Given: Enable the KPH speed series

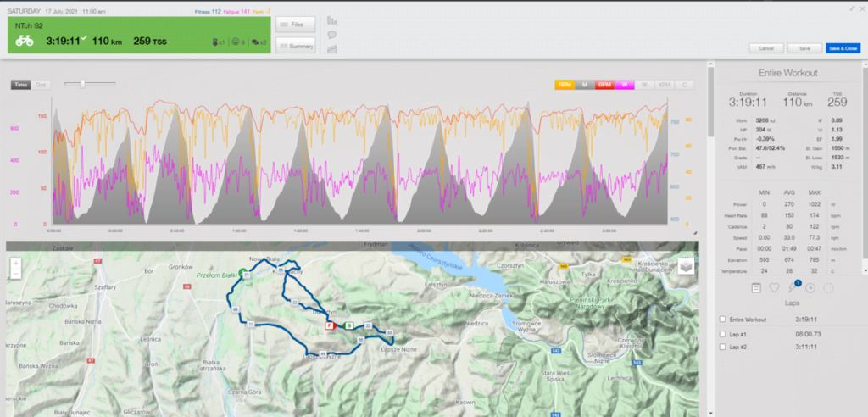Looking at the screenshot, I should coord(665,85).
